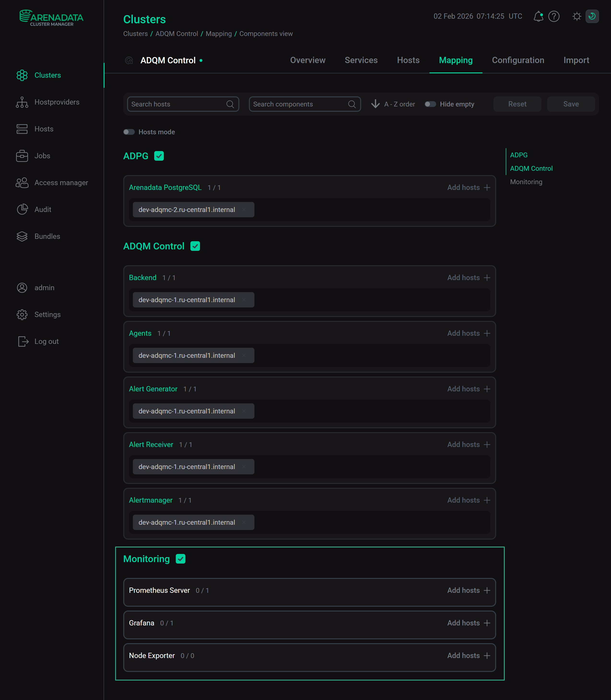Viewport: 611px width, 700px height.
Task: Switch to light theme via sun icon
Action: tap(576, 16)
